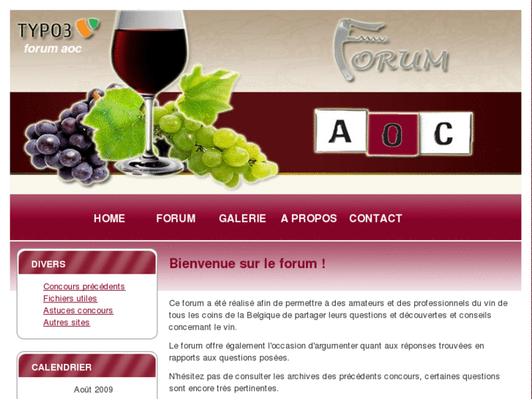Click the corkscrew Forum logo
Viewport: 532px width, 399px height.
click(391, 50)
